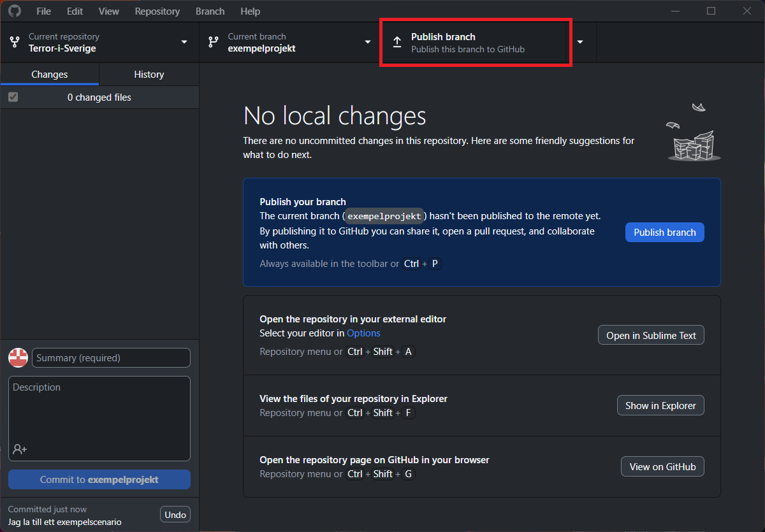This screenshot has height=532, width=765.
Task: Open the Options link for editor
Action: (x=363, y=333)
